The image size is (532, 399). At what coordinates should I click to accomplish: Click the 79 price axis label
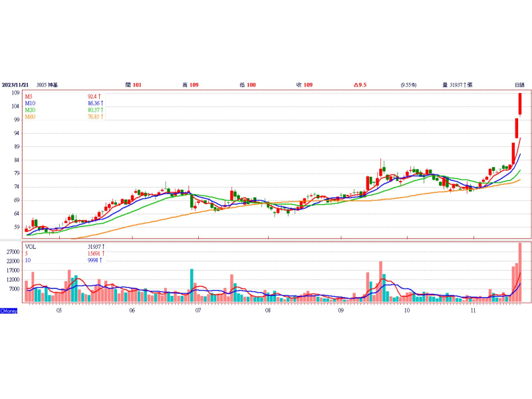tap(17, 174)
